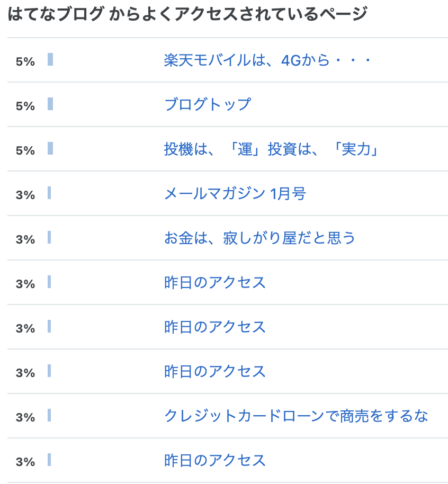This screenshot has height=484, width=448.
Task: Click the はてなブログ からよくアクセスされているページ heading
Action: pos(187,14)
